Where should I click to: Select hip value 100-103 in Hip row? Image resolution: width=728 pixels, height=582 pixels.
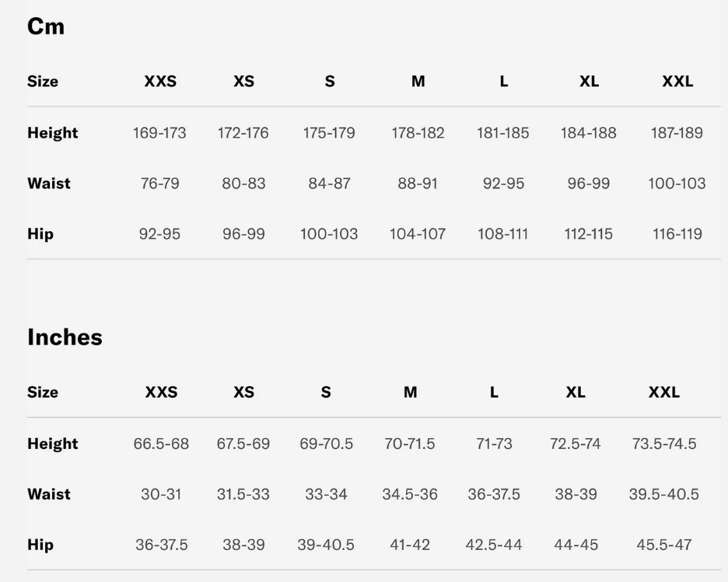[329, 234]
